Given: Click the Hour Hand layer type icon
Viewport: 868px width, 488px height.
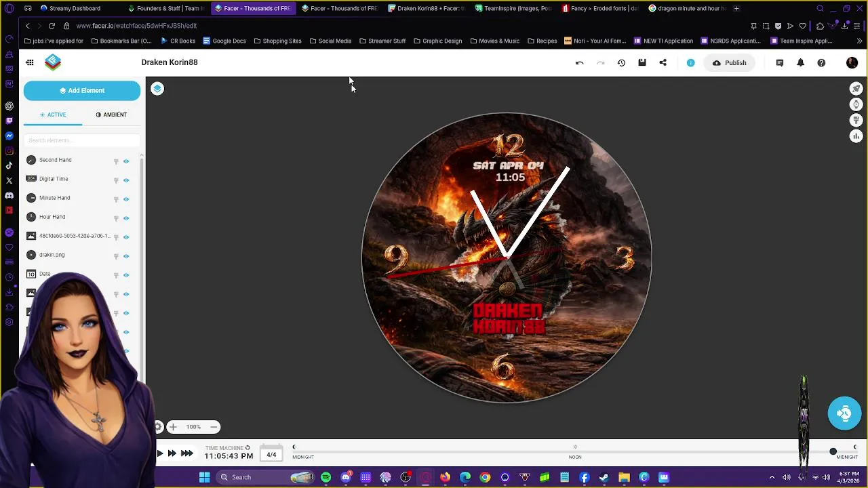Looking at the screenshot, I should pos(31,217).
